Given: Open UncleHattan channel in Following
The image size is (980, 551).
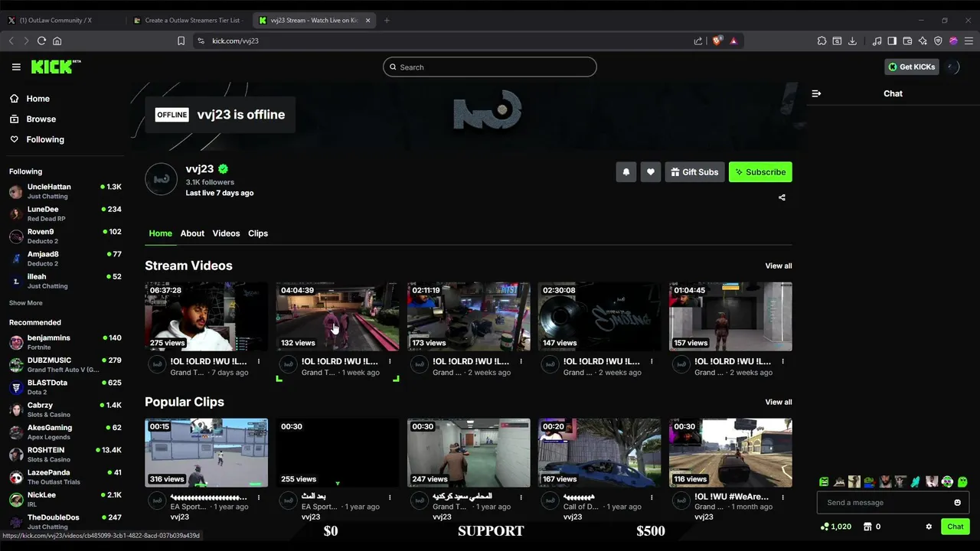Looking at the screenshot, I should (65, 191).
